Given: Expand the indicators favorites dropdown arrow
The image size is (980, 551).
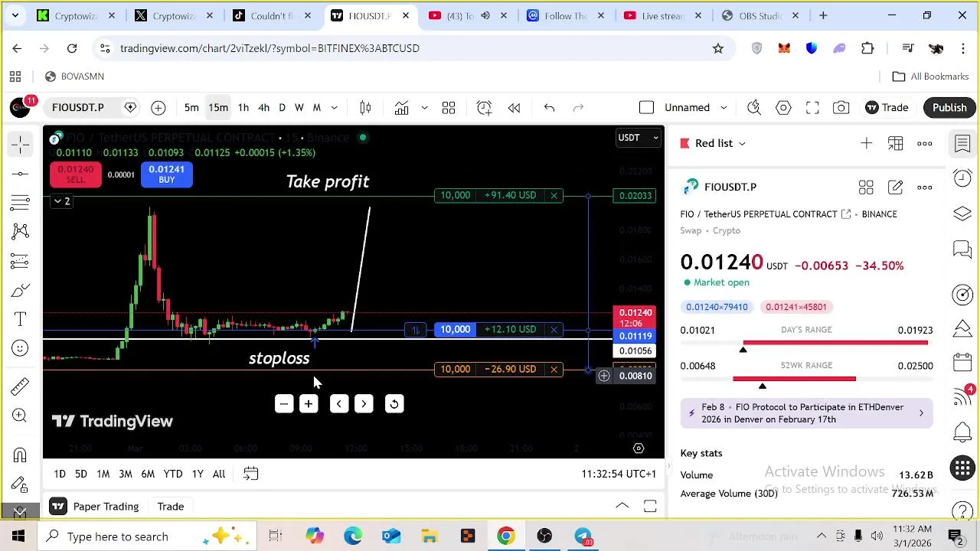Looking at the screenshot, I should tap(424, 108).
